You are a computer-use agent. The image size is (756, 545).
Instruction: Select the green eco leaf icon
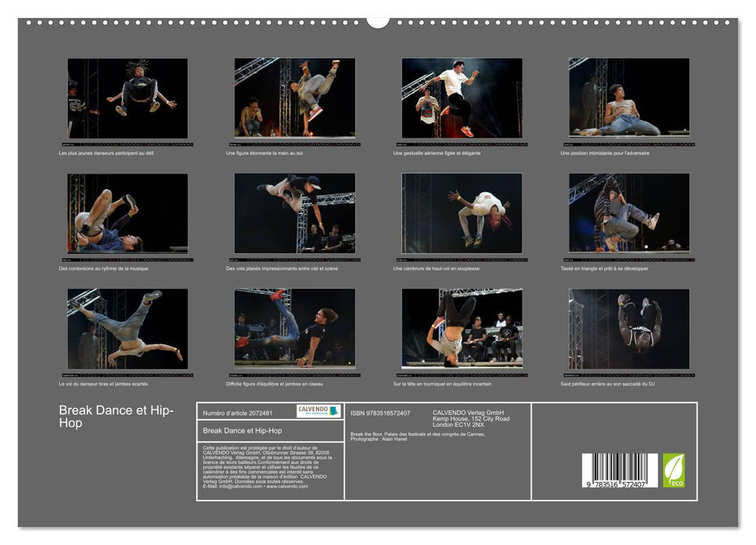click(673, 469)
